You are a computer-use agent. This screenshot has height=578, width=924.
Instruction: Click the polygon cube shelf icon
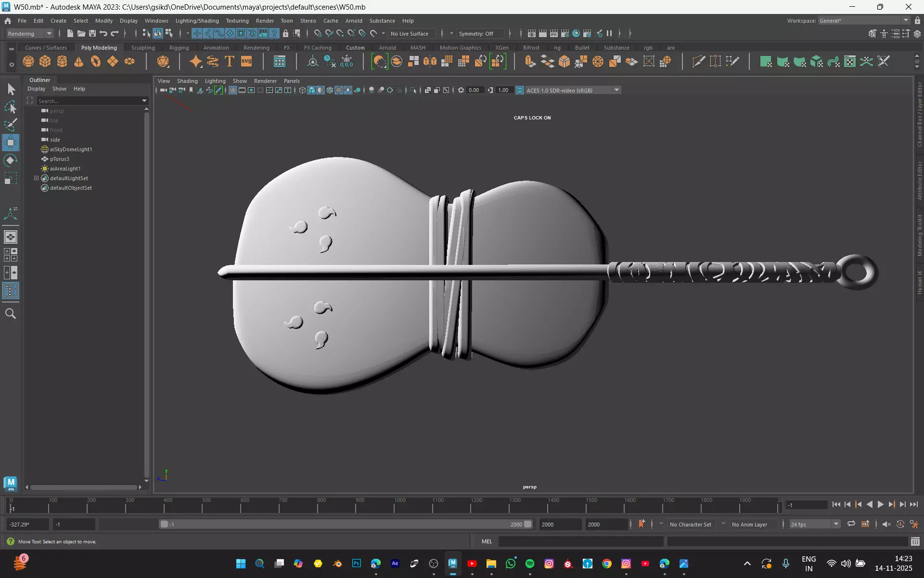(x=45, y=62)
